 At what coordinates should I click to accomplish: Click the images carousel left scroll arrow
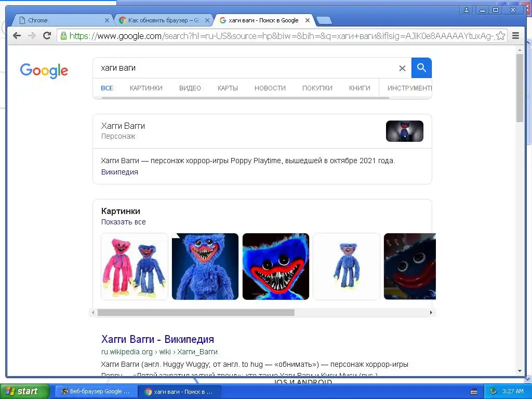pos(94,312)
